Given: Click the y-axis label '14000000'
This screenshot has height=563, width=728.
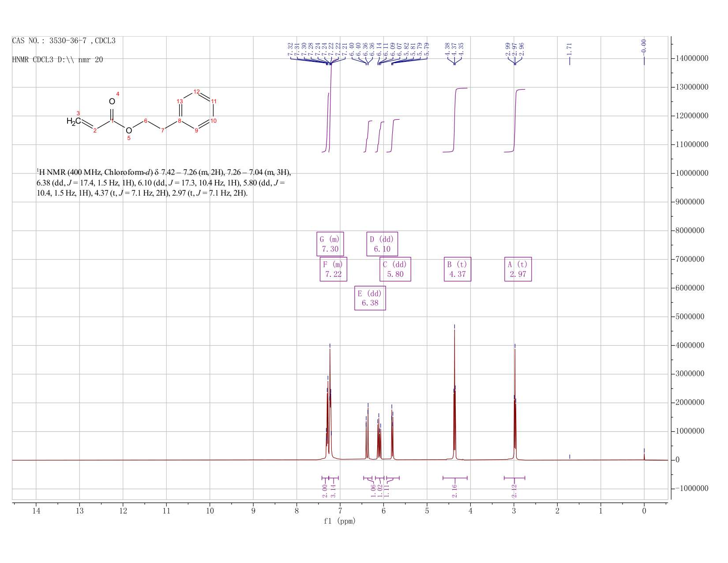Looking at the screenshot, I should (x=692, y=59).
